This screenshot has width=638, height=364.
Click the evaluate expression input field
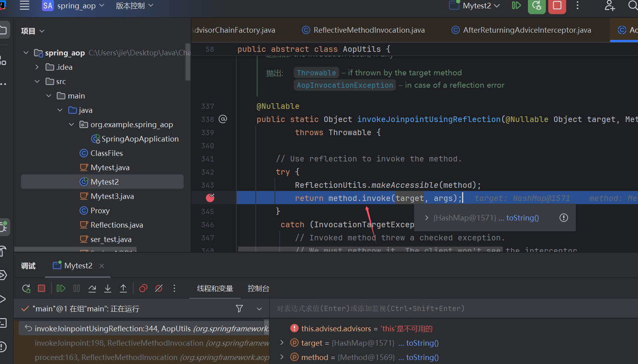pyautogui.click(x=454, y=309)
